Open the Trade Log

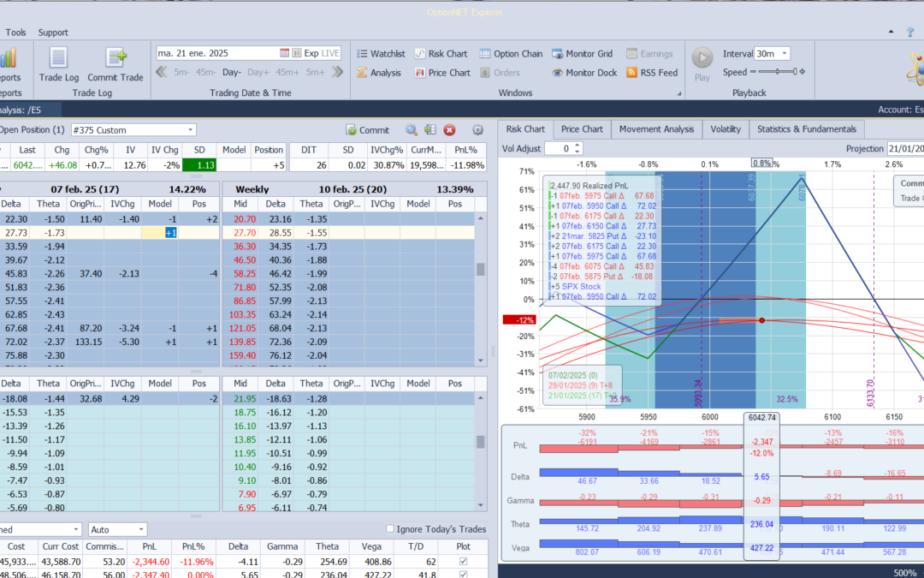pos(58,65)
